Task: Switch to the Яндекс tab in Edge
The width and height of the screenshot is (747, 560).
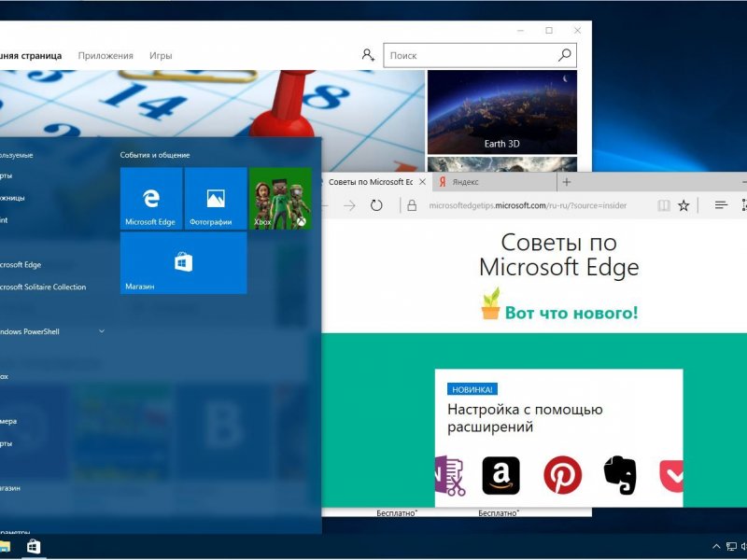Action: (495, 182)
